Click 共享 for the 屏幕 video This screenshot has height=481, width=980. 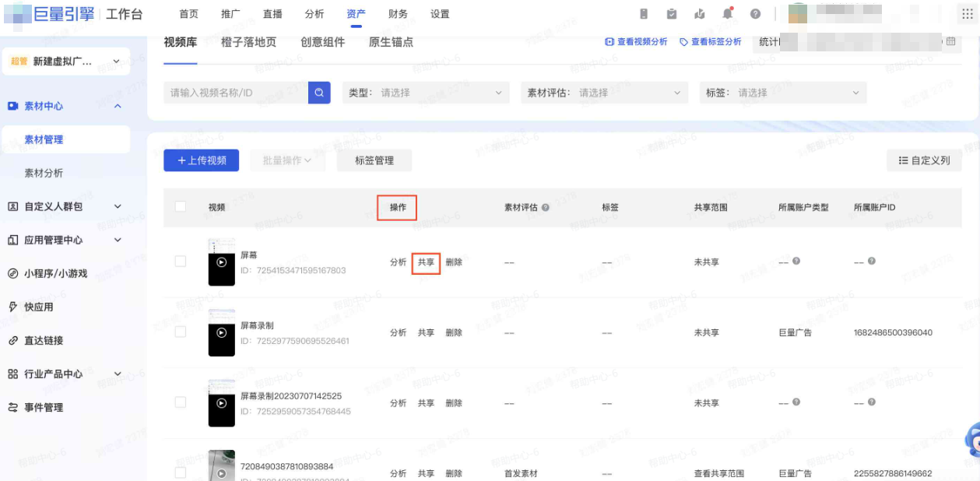pyautogui.click(x=426, y=262)
